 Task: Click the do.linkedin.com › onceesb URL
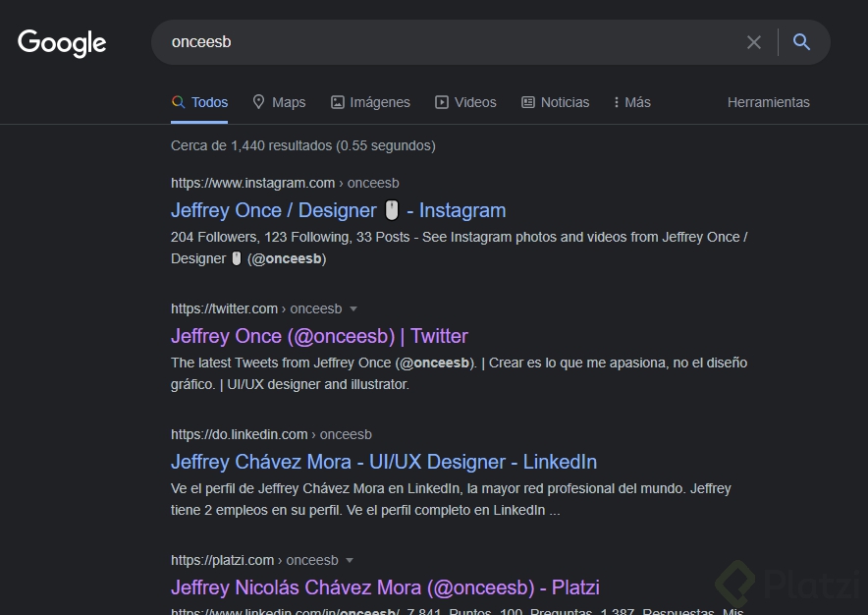pyautogui.click(x=271, y=435)
